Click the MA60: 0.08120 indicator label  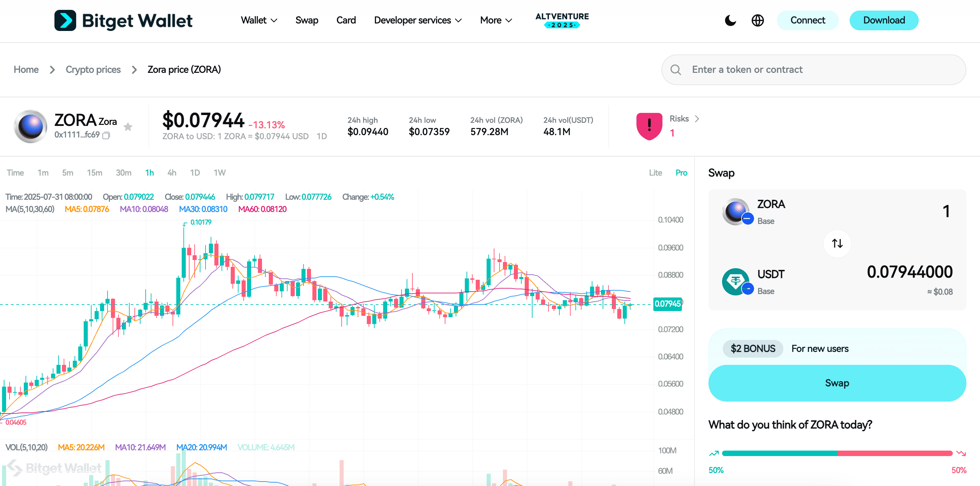pyautogui.click(x=262, y=209)
